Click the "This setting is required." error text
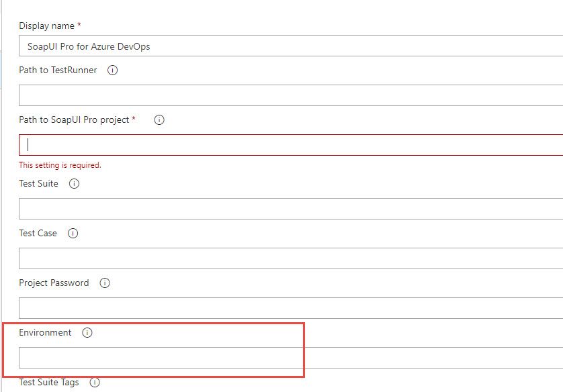This screenshot has height=392, width=563. (x=60, y=165)
